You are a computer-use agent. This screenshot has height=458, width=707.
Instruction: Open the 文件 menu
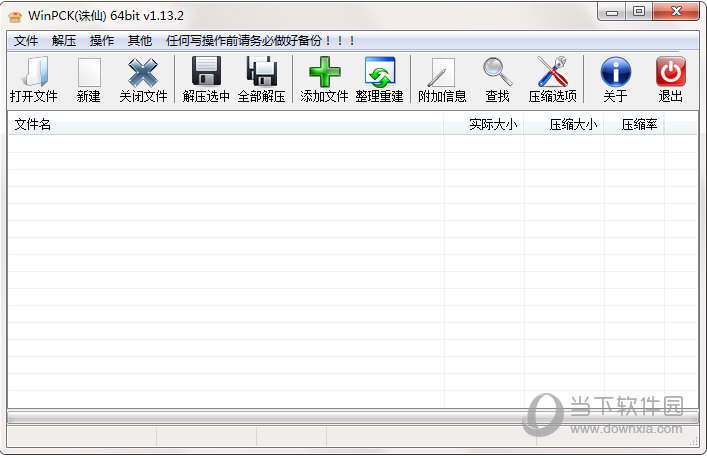coord(26,41)
